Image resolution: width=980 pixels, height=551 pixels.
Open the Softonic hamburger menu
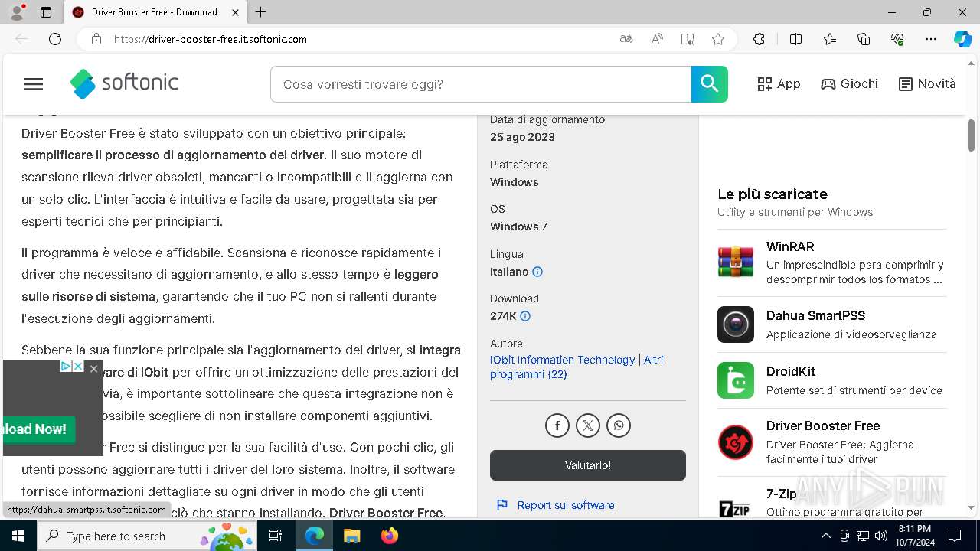(34, 84)
